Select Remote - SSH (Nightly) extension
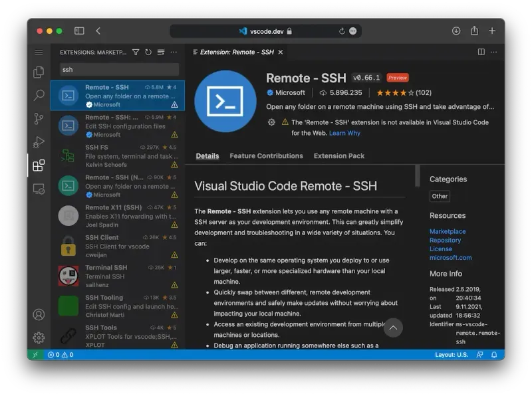 click(x=118, y=186)
